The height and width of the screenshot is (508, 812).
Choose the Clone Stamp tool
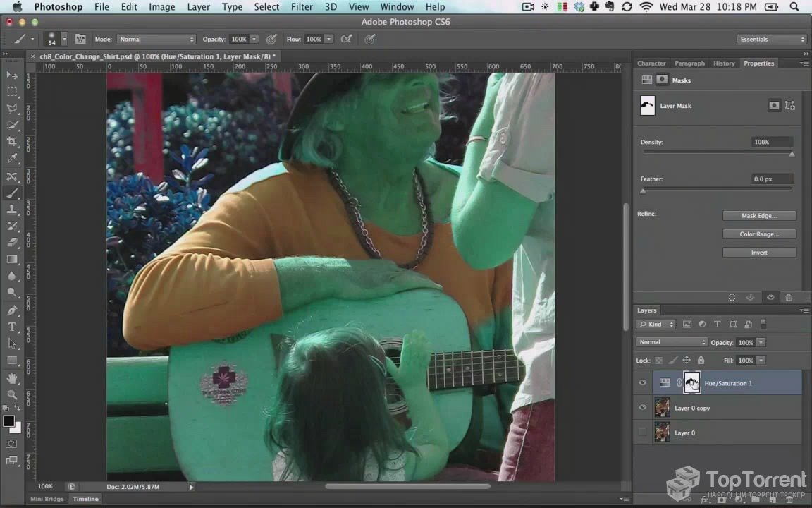tap(12, 210)
